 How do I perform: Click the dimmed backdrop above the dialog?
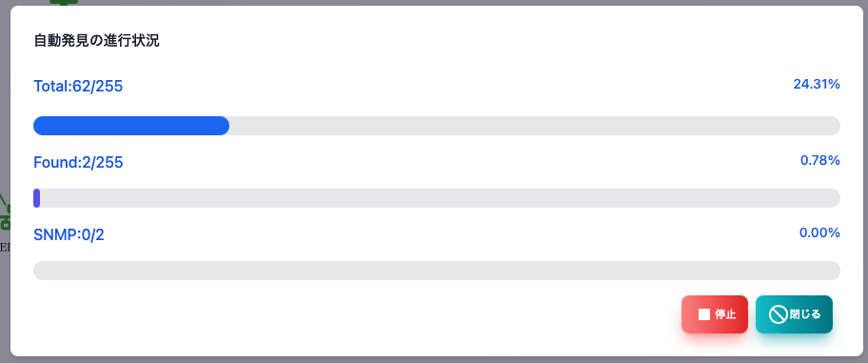443,2
